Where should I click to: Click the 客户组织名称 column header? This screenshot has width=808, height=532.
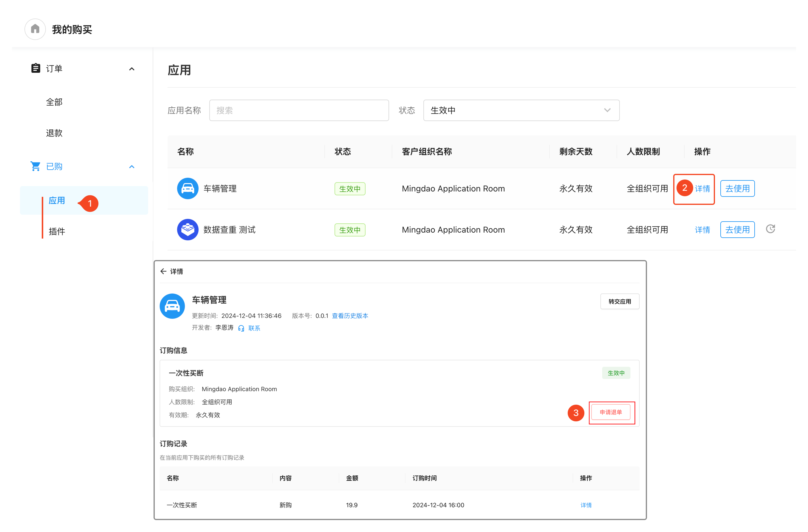tap(427, 152)
